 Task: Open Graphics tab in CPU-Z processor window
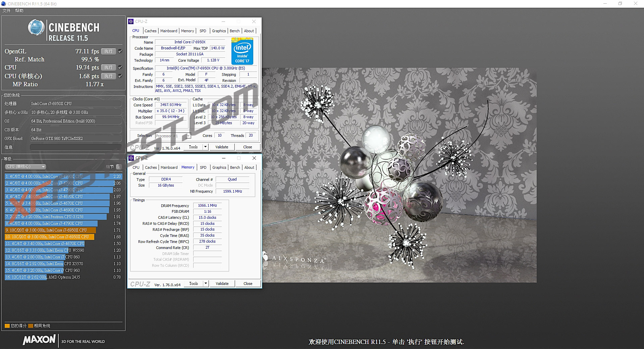click(219, 31)
